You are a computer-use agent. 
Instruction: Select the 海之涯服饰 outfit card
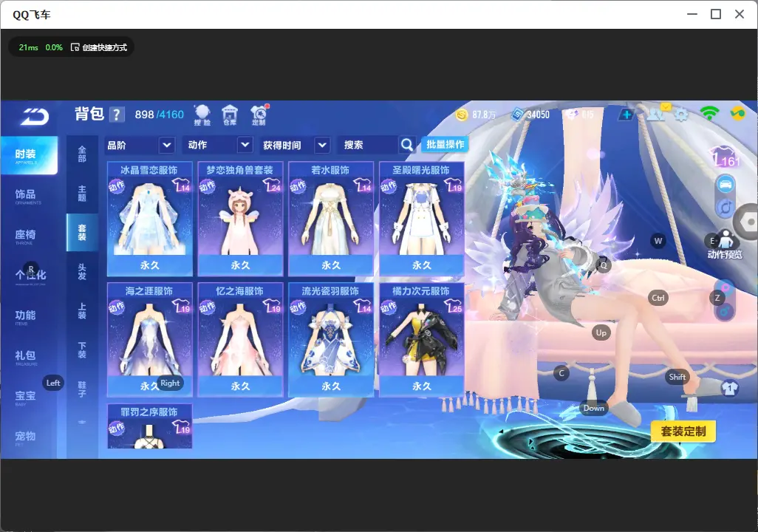click(150, 339)
